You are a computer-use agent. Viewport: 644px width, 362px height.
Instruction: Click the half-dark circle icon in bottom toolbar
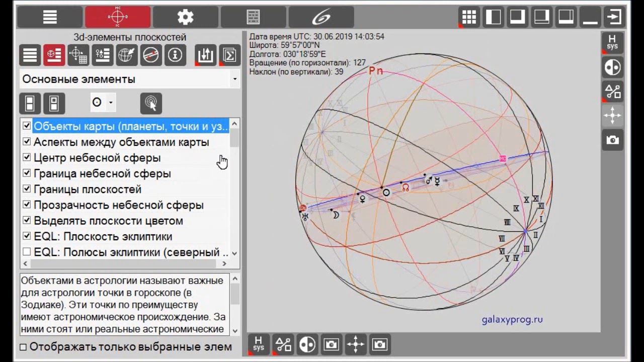307,344
